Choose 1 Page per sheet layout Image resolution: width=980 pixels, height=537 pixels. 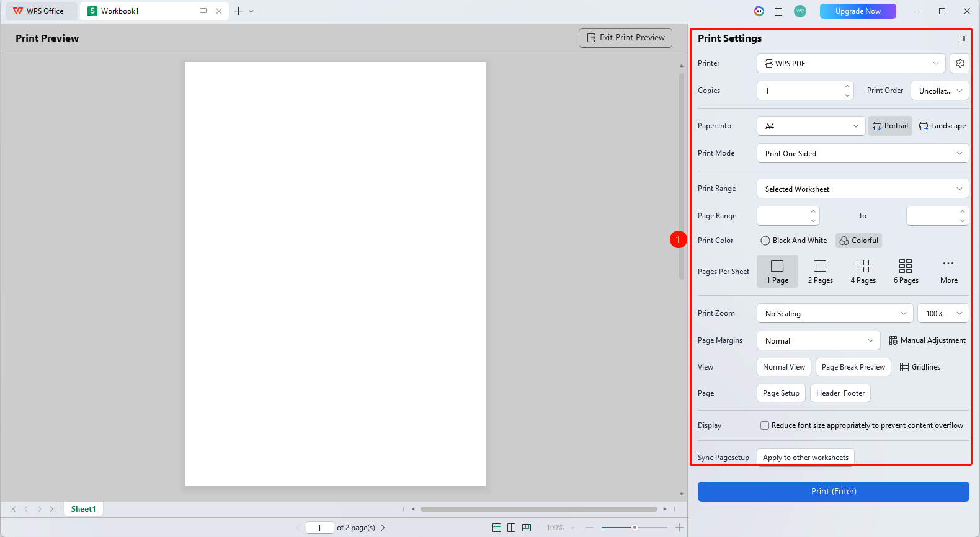coord(777,272)
